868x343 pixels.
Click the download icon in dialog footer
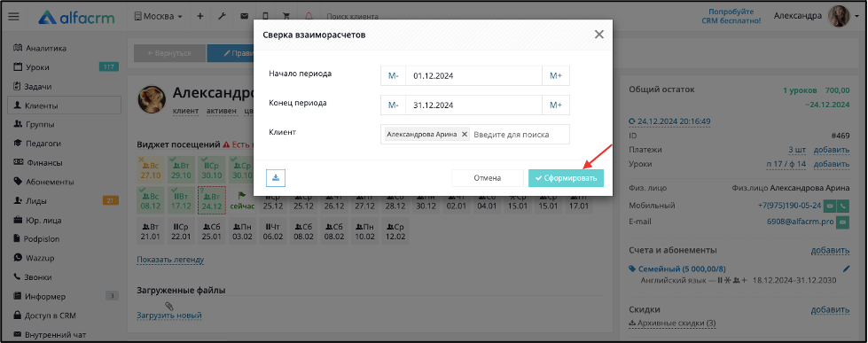pyautogui.click(x=276, y=178)
